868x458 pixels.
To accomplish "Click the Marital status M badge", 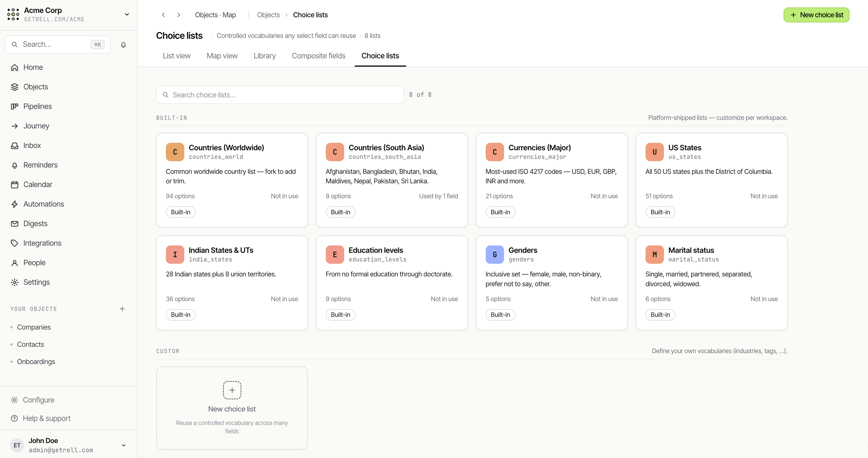I will click(654, 255).
